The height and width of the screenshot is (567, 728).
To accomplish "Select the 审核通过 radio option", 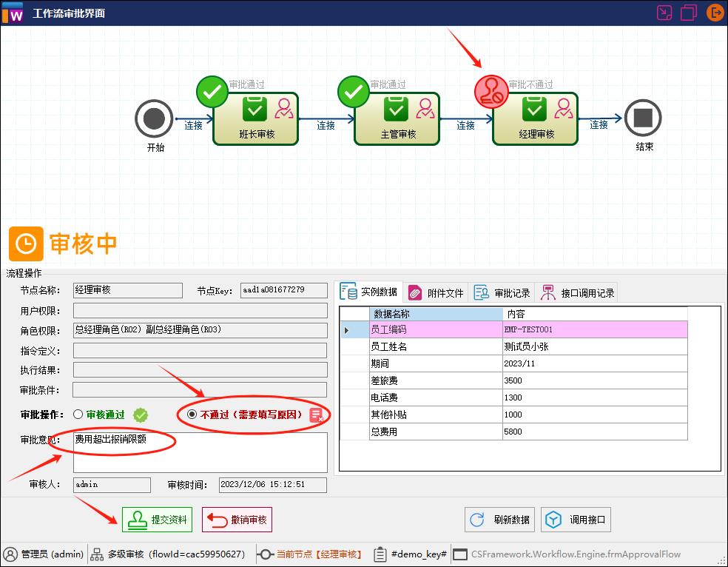I will coord(77,415).
